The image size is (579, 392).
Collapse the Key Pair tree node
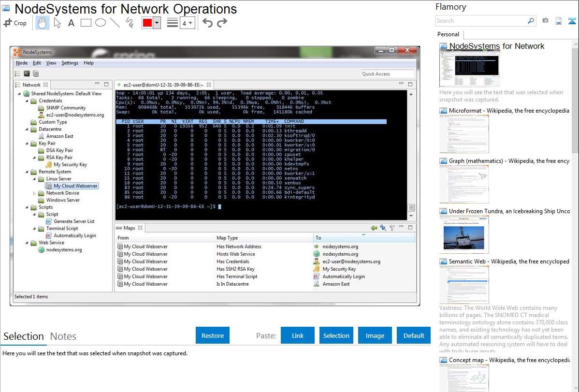[x=27, y=144]
